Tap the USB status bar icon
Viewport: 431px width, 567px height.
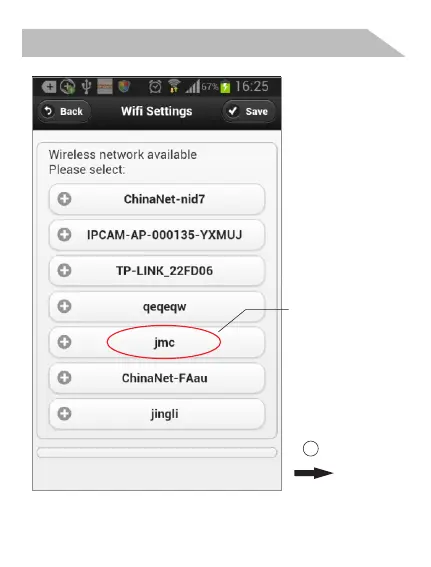click(86, 87)
